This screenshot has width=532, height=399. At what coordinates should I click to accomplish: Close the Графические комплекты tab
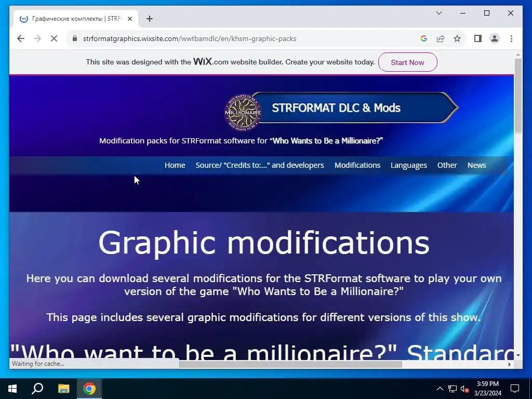point(129,19)
